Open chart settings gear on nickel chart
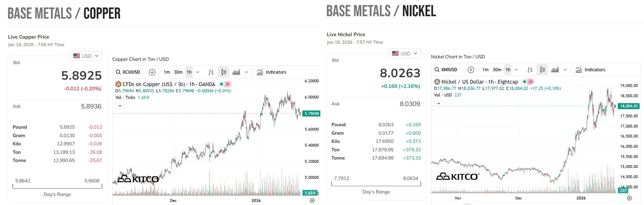 pyautogui.click(x=629, y=198)
